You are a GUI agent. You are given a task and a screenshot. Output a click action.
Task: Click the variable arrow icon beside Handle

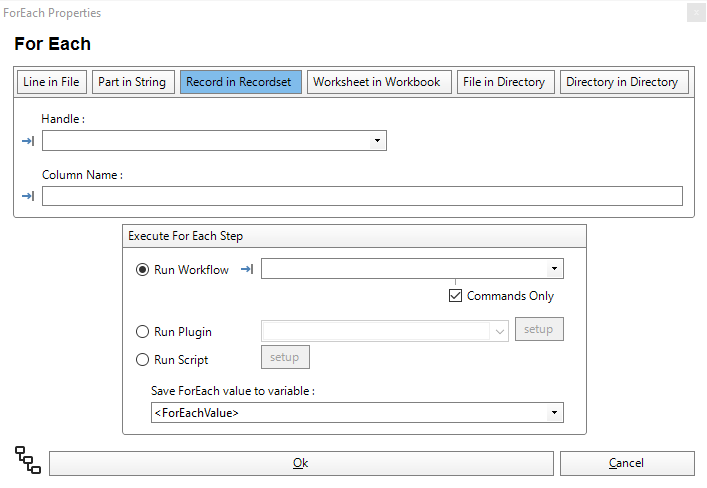(28, 141)
